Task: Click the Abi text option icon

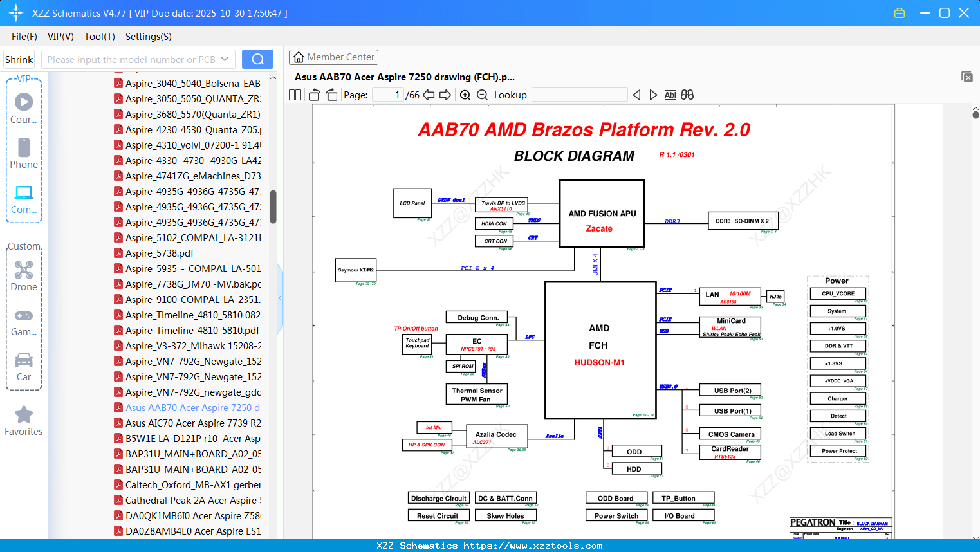Action: click(670, 95)
